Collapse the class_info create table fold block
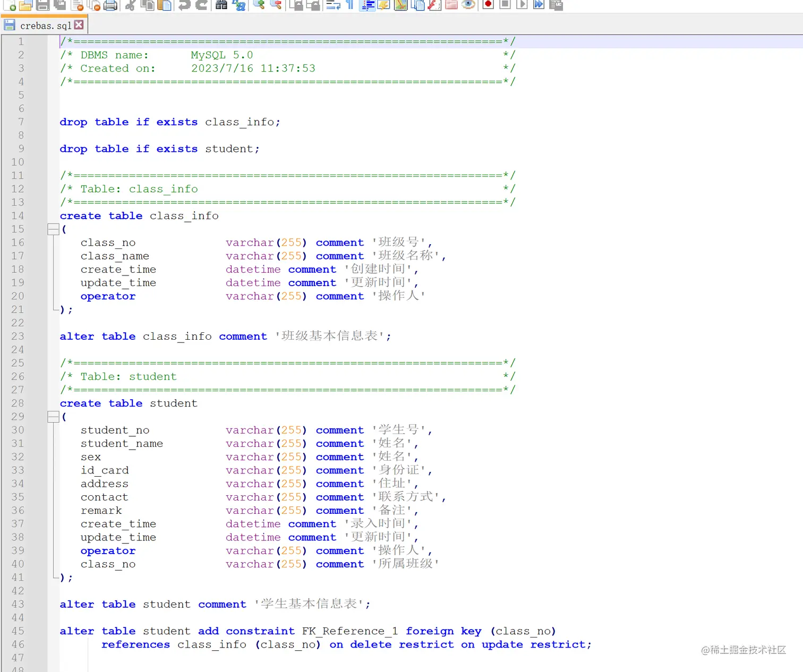Screen dimensions: 803x672 click(x=53, y=229)
